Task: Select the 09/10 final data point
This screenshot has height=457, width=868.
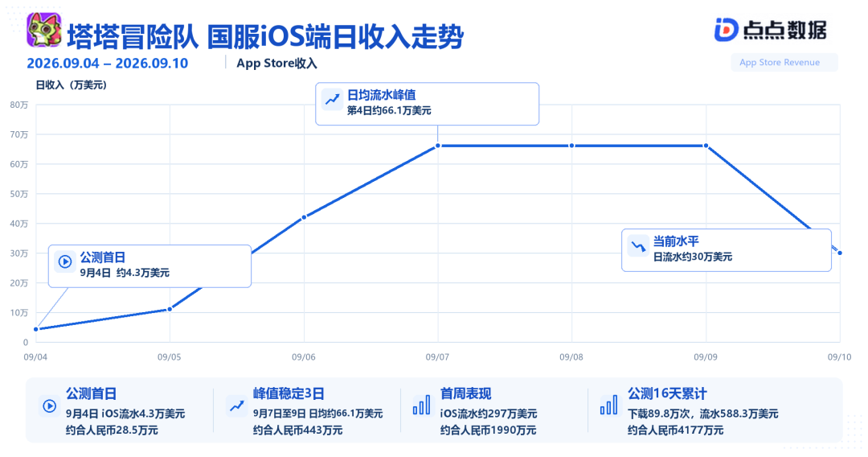Action: click(840, 253)
